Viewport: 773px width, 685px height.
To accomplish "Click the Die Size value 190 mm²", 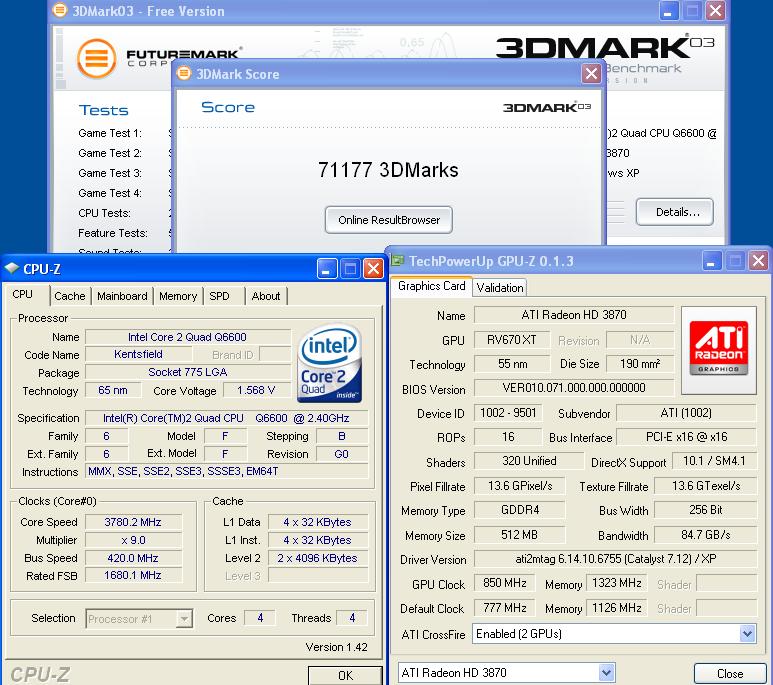I will [640, 363].
